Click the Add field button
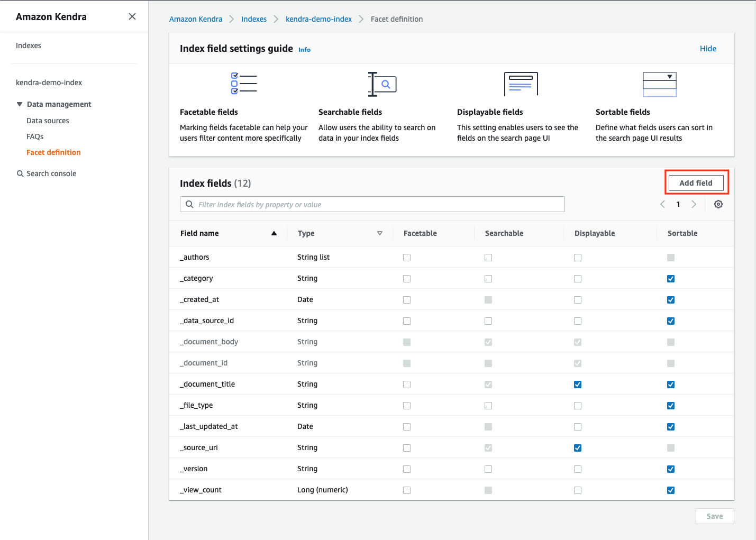The image size is (756, 540). 696,183
